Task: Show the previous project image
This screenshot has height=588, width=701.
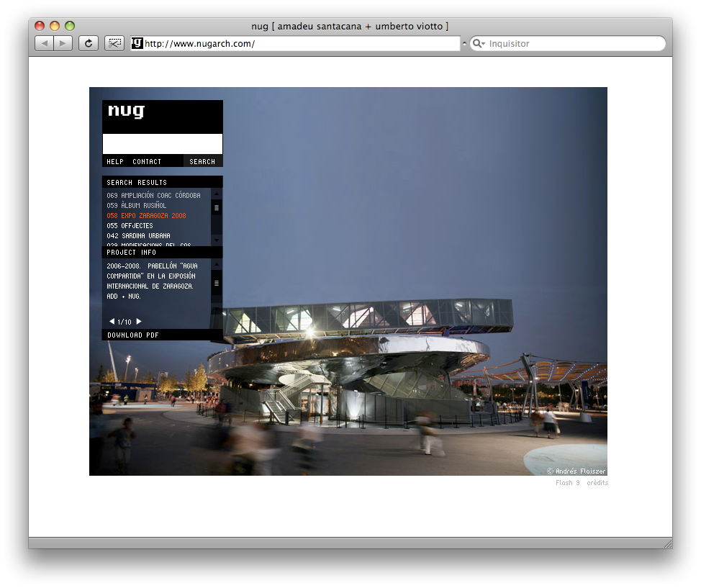Action: [112, 322]
